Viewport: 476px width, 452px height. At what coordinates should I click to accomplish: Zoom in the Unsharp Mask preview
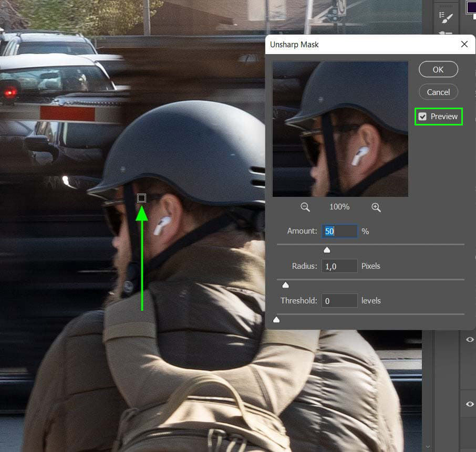[376, 207]
